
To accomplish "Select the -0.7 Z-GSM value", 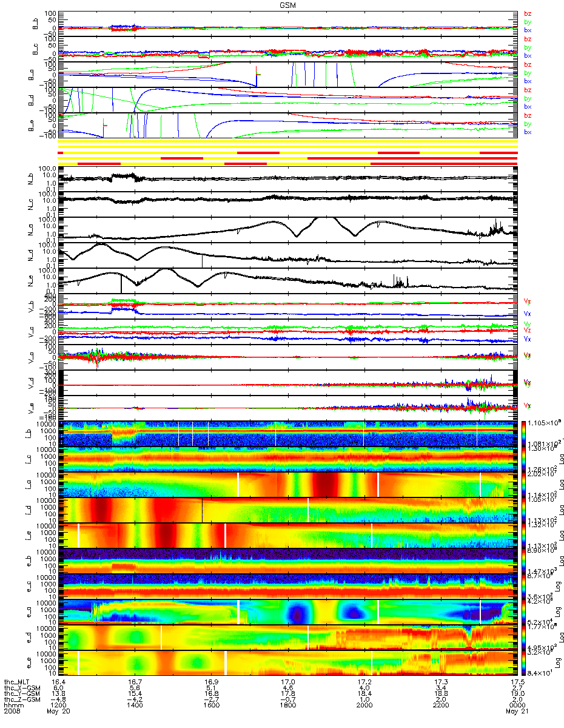I will [287, 701].
